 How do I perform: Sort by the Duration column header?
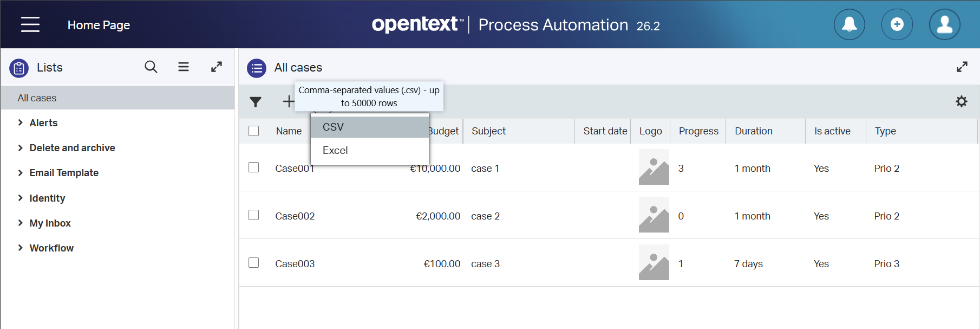(x=753, y=131)
